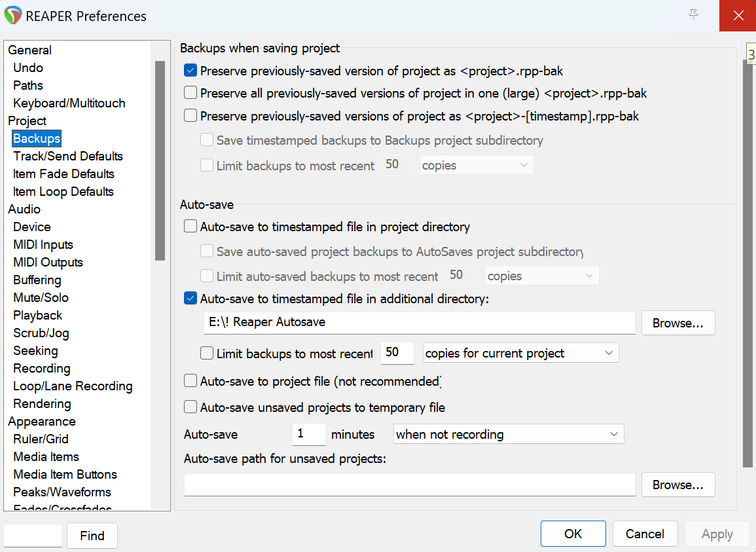
Task: Open the Paths preferences page
Action: tap(28, 85)
